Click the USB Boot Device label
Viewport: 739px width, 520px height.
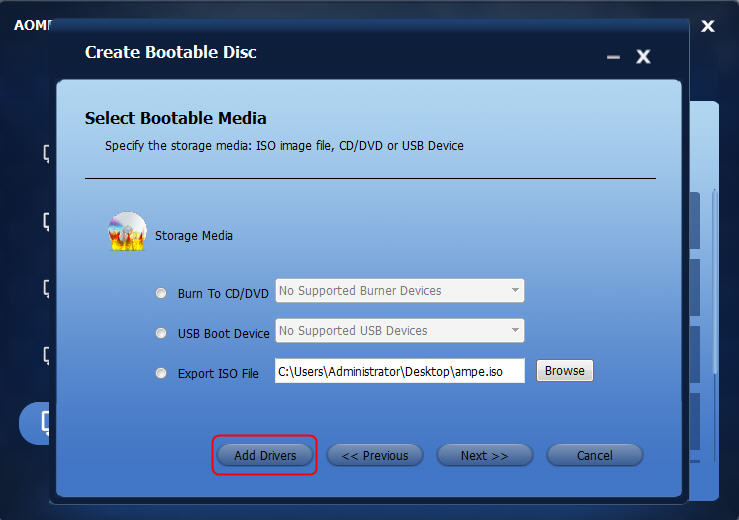pos(223,334)
